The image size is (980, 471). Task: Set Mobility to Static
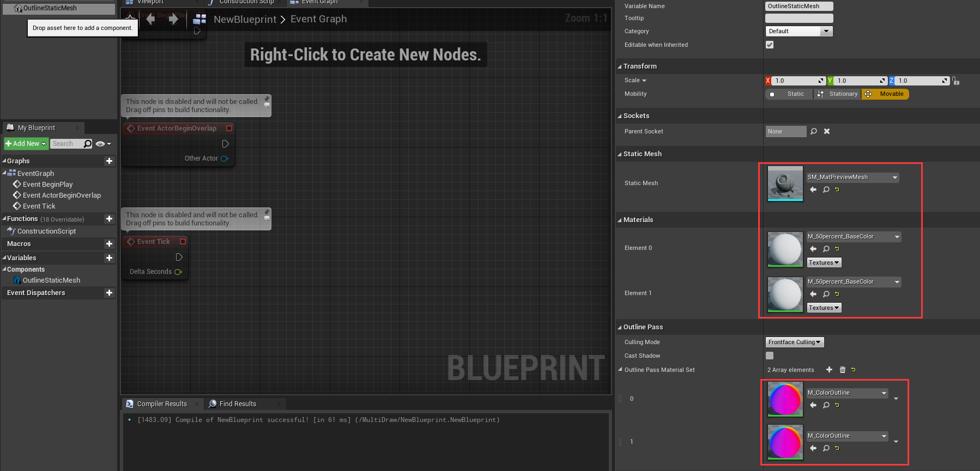coord(789,94)
